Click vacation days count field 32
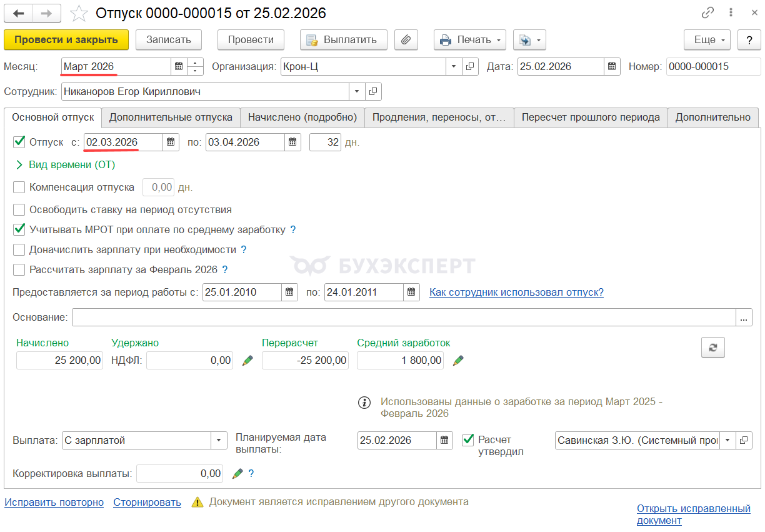The image size is (765, 532). click(x=326, y=142)
